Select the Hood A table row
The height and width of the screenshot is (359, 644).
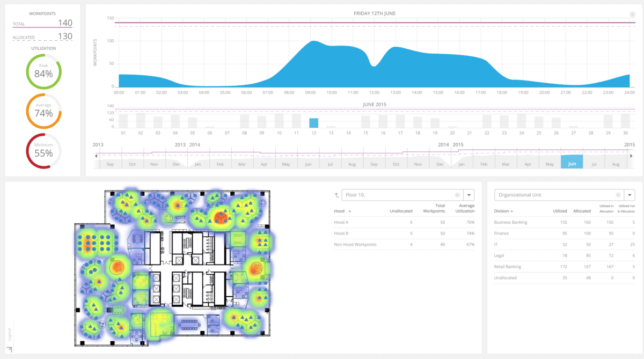tap(397, 222)
